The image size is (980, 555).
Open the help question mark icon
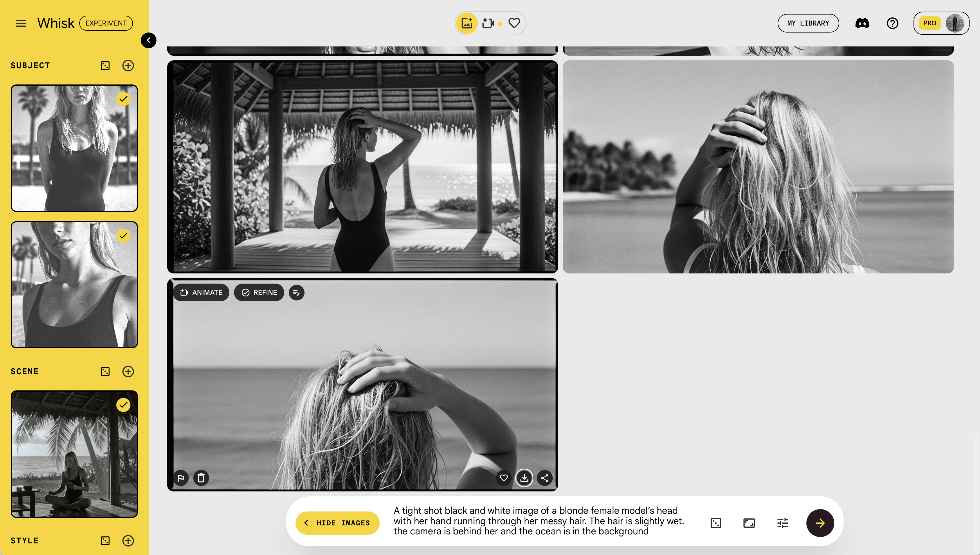point(892,23)
